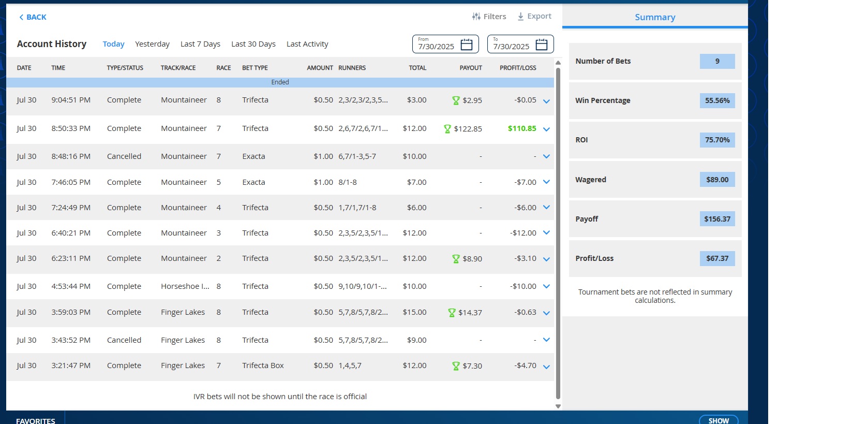Click the trophy icon beside $122.85 payout
The width and height of the screenshot is (868, 424).
[447, 129]
